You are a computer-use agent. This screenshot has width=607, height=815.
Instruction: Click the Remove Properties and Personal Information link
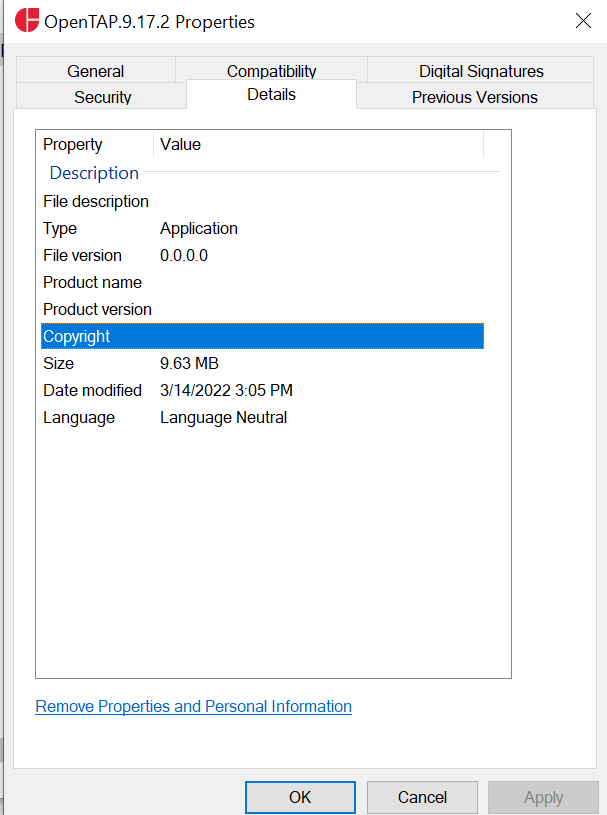(193, 706)
